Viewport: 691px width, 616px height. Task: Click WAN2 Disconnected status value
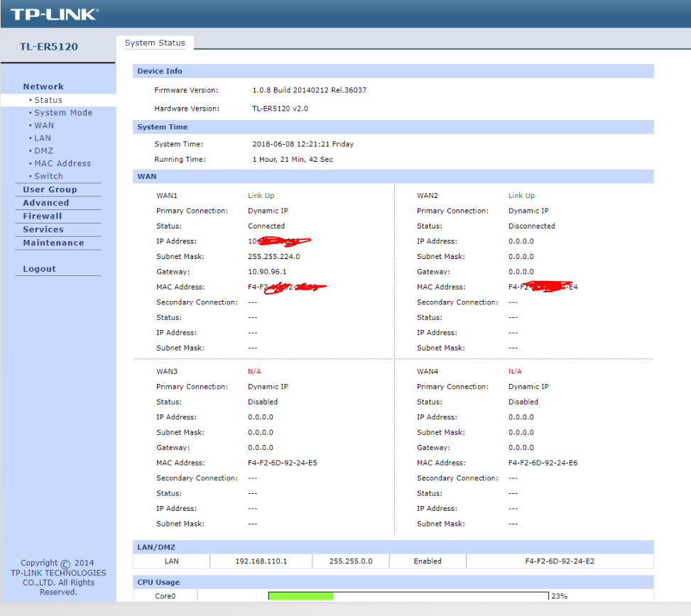(x=531, y=226)
